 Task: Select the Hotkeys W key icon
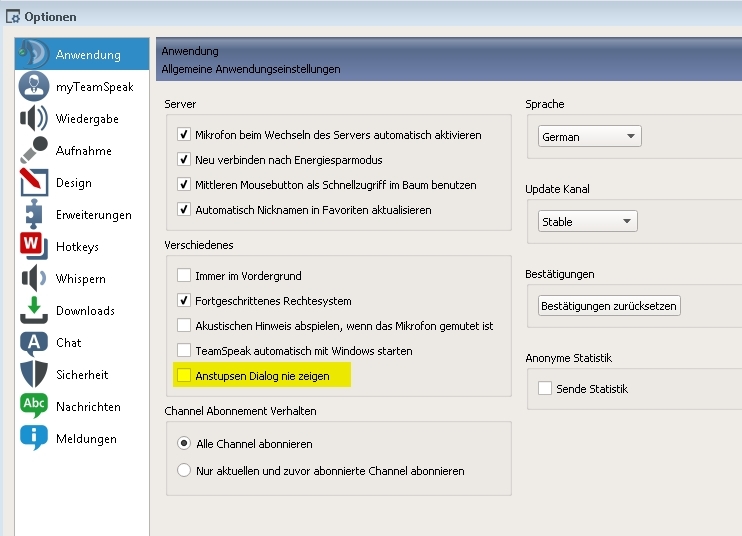tap(34, 246)
